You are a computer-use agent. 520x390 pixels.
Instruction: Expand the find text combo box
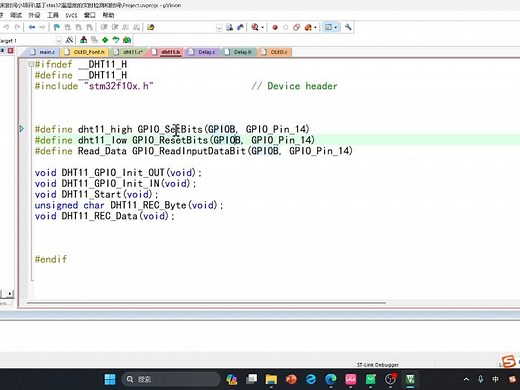(x=219, y=28)
